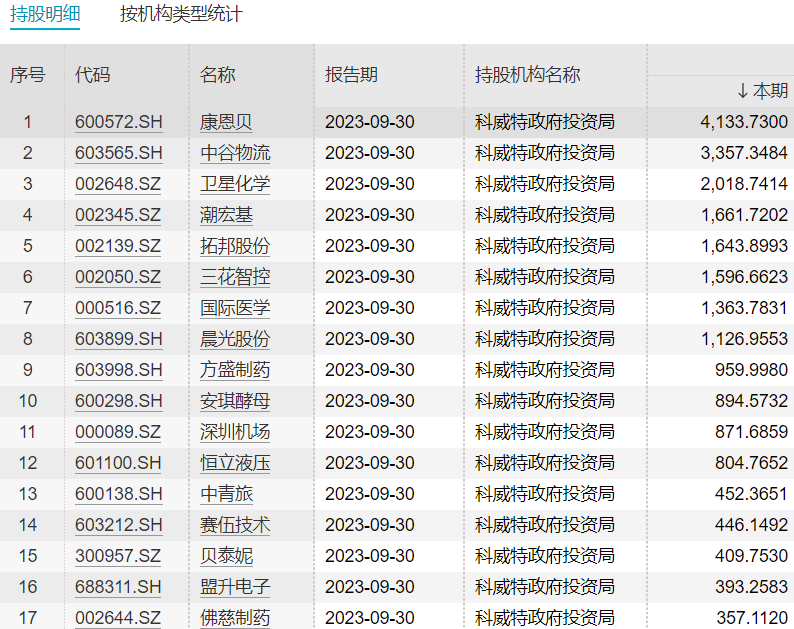Open stock code link 601100.SH
This screenshot has width=794, height=629.
click(x=117, y=463)
